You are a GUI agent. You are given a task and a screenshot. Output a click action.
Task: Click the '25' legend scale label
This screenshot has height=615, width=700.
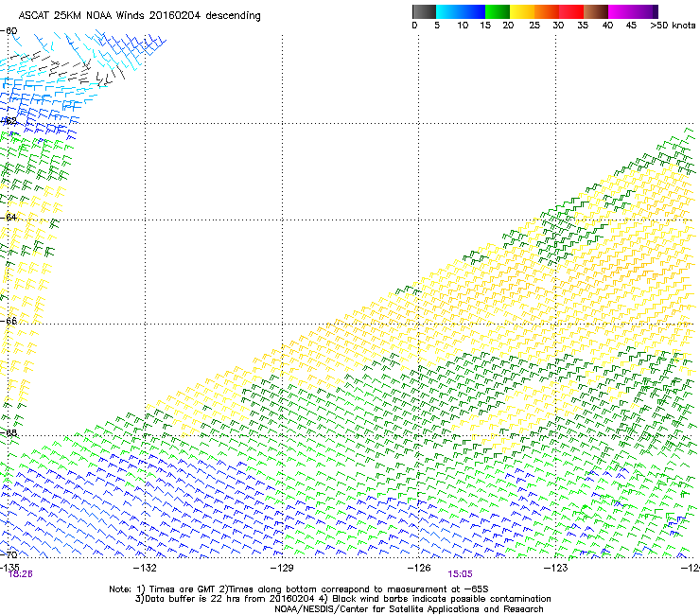tap(534, 26)
